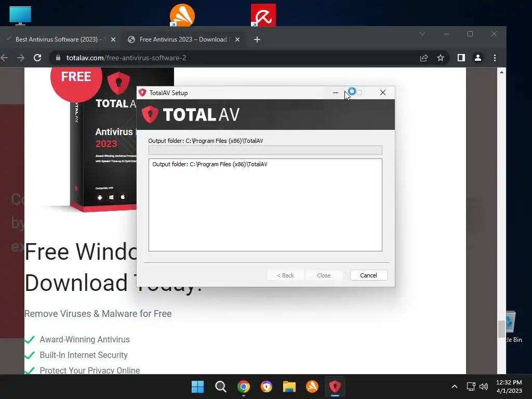Click the installation progress bar
Screen dimensions: 532x399
point(265,150)
